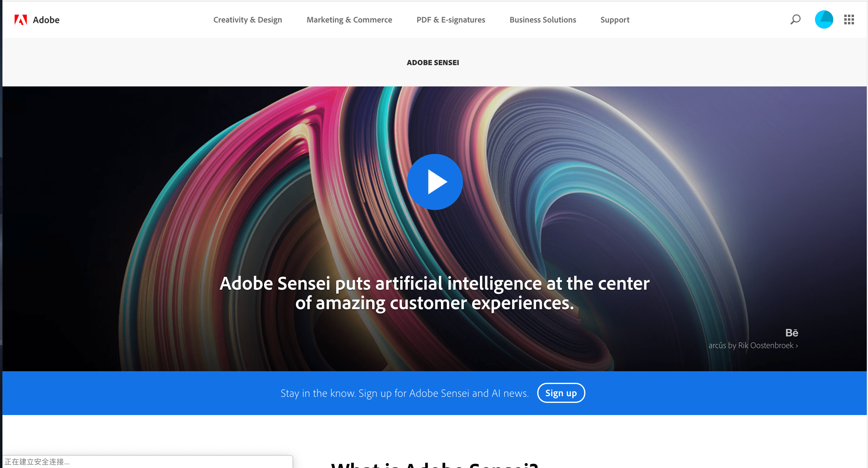Expand the Marketing & Commerce dropdown

tap(349, 19)
